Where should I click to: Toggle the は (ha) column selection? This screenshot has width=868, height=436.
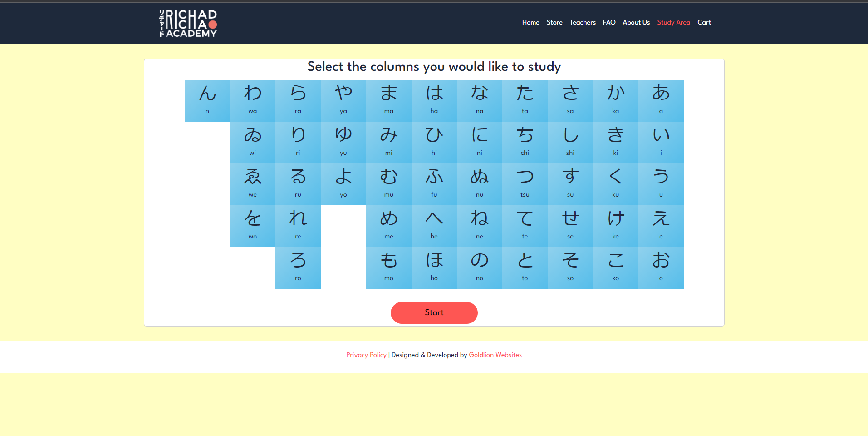(434, 100)
